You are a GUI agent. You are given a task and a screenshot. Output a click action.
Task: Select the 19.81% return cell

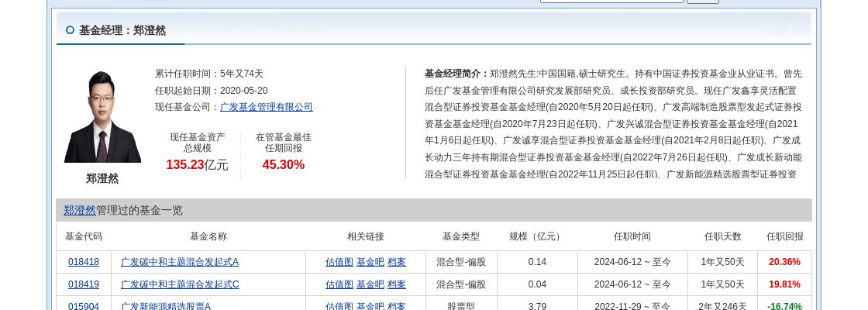(x=784, y=284)
